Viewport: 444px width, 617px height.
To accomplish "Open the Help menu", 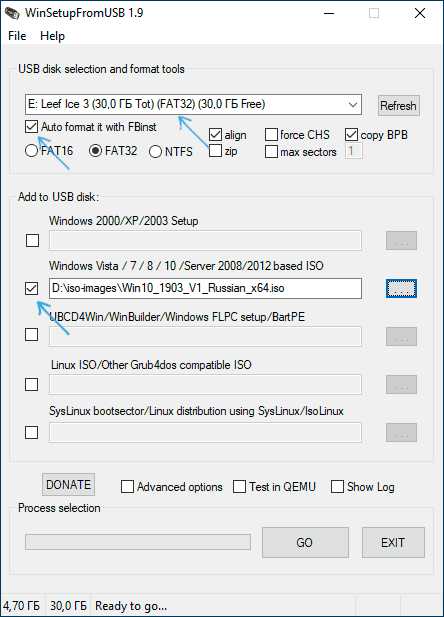I will click(x=52, y=36).
